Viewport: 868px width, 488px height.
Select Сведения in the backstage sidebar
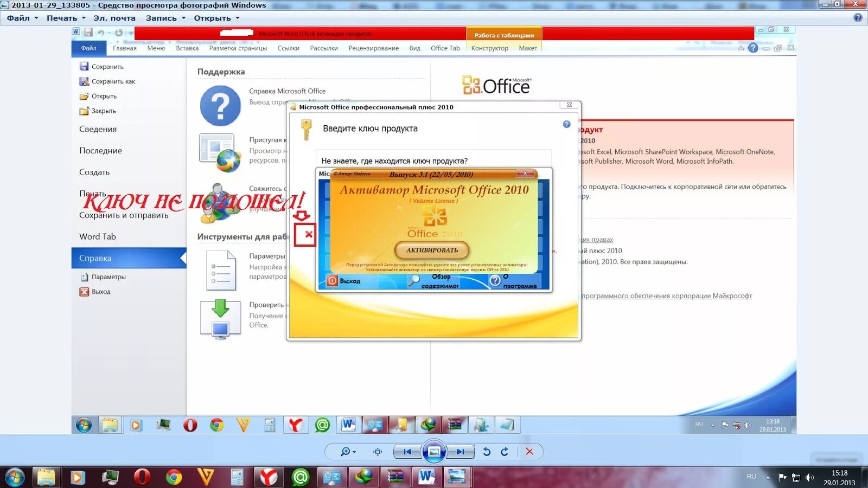coord(98,129)
